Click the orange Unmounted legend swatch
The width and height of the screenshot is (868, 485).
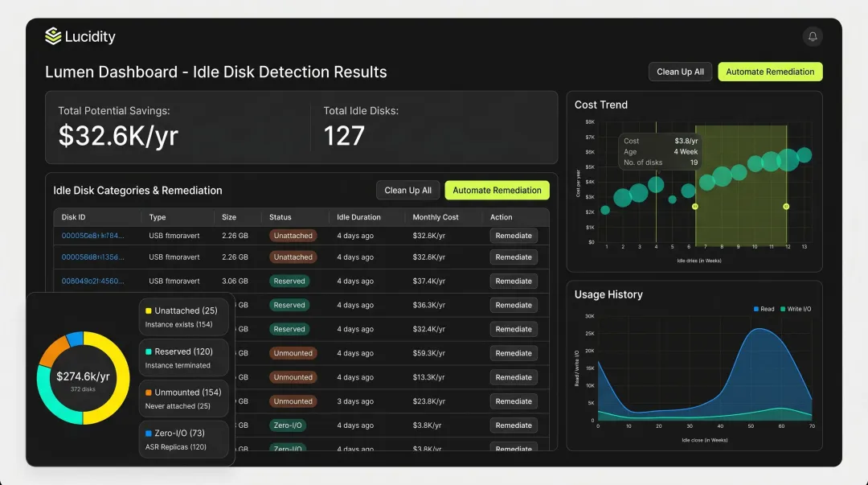coord(149,393)
